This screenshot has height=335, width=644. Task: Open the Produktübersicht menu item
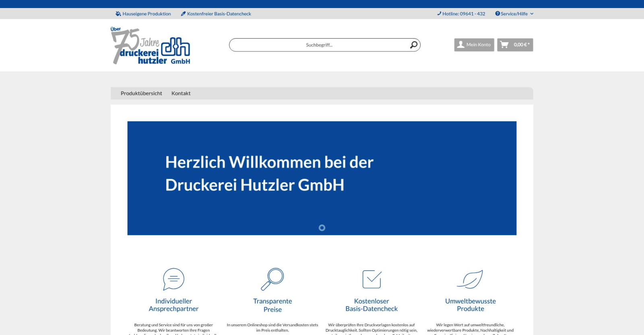141,93
